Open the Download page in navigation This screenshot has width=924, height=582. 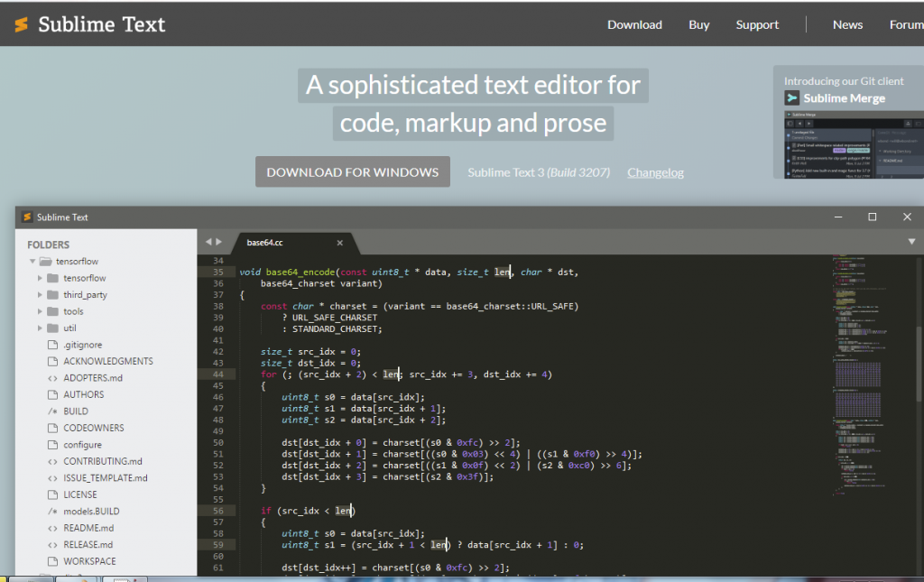click(634, 24)
